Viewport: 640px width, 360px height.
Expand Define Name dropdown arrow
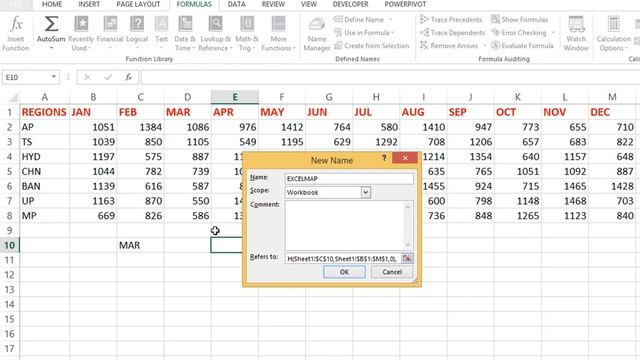[391, 20]
